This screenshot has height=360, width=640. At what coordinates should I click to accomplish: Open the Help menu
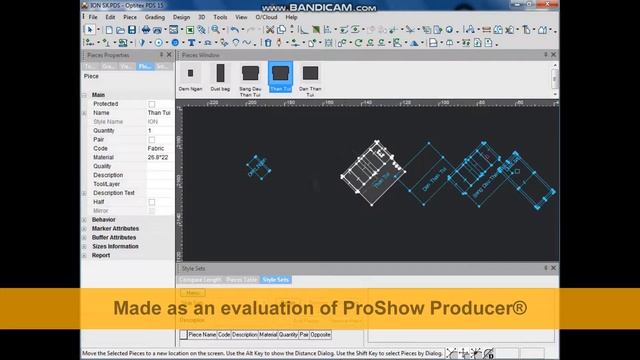(x=291, y=17)
